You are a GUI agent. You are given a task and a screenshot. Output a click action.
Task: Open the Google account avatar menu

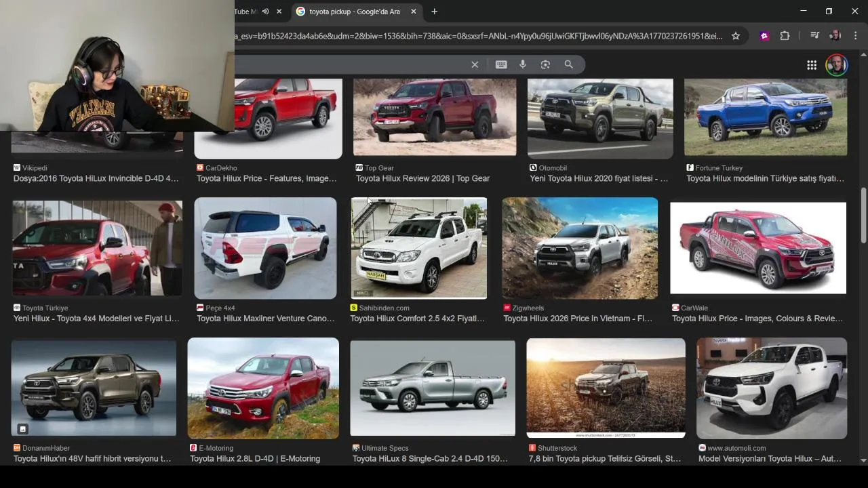(x=836, y=65)
